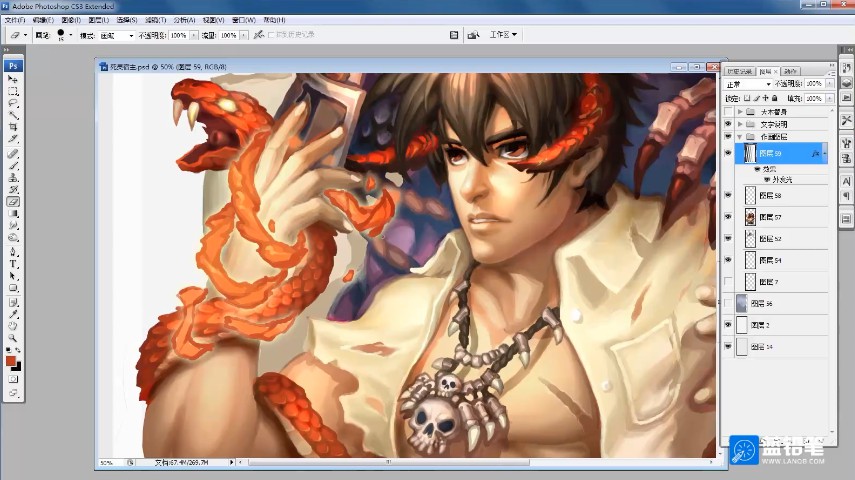Switch to the Actions panel tab
The width and height of the screenshot is (855, 480).
coord(790,71)
